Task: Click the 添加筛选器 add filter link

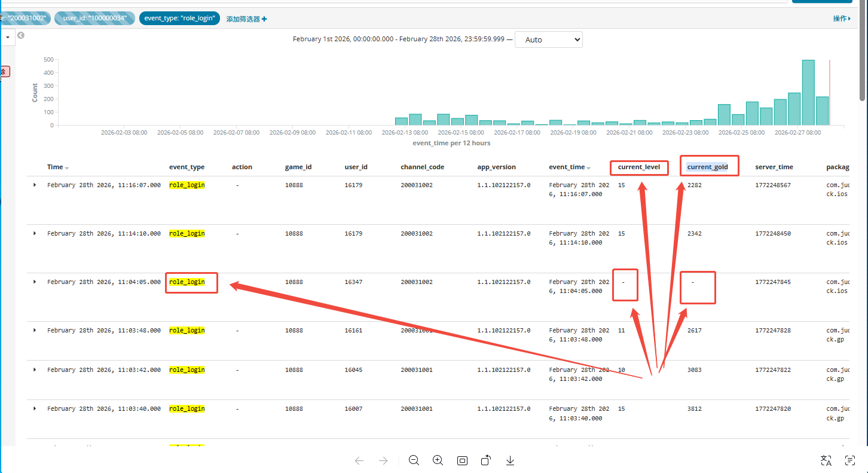Action: click(x=246, y=19)
